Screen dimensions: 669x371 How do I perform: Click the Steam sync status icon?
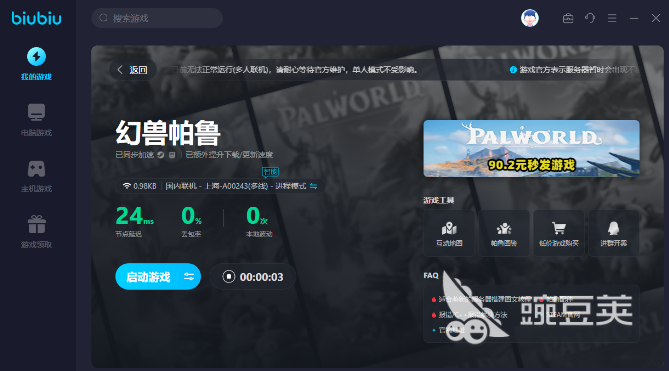click(x=161, y=155)
